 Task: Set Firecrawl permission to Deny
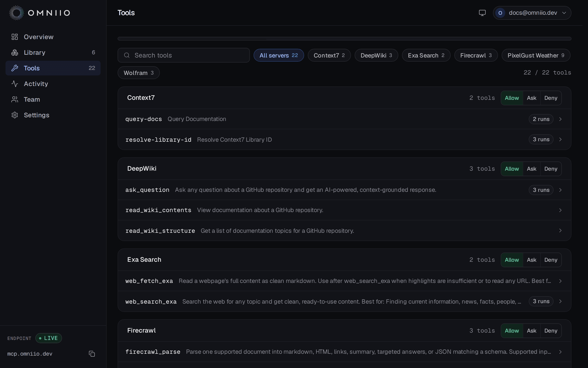pos(551,331)
